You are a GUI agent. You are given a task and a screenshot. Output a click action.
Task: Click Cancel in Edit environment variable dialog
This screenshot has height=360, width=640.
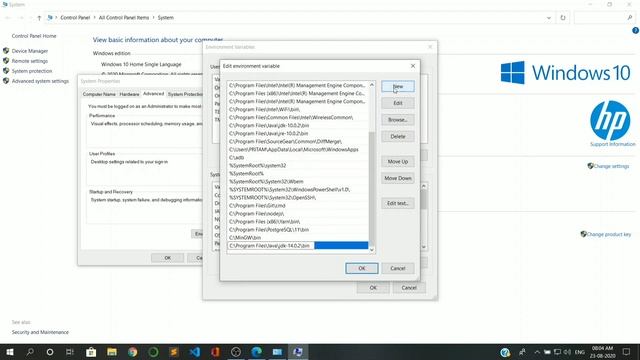[x=398, y=269]
